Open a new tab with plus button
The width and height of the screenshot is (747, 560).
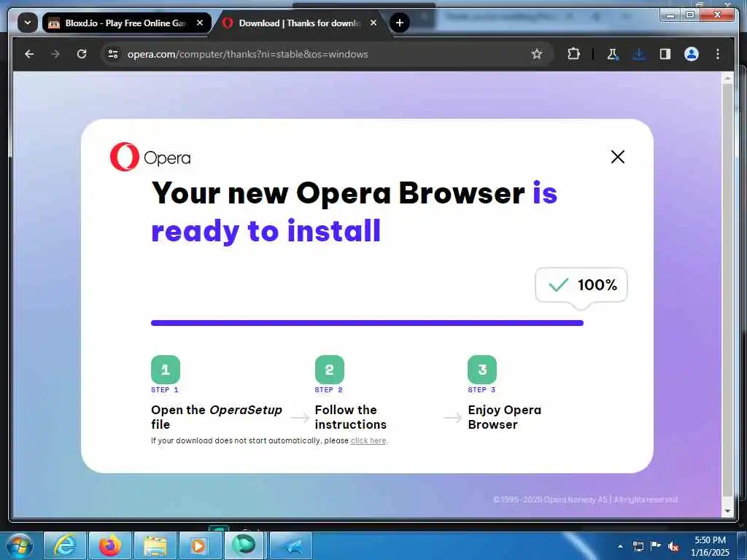point(400,23)
